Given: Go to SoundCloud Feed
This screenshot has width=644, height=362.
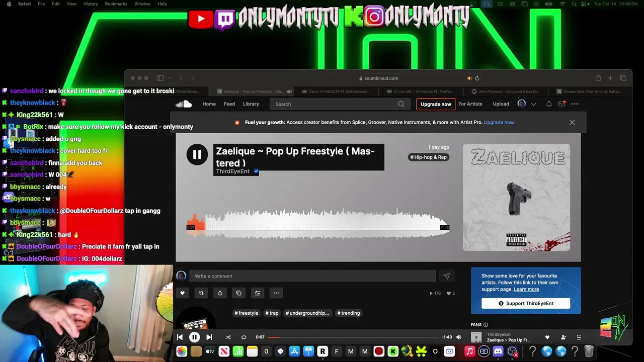Looking at the screenshot, I should coord(229,104).
